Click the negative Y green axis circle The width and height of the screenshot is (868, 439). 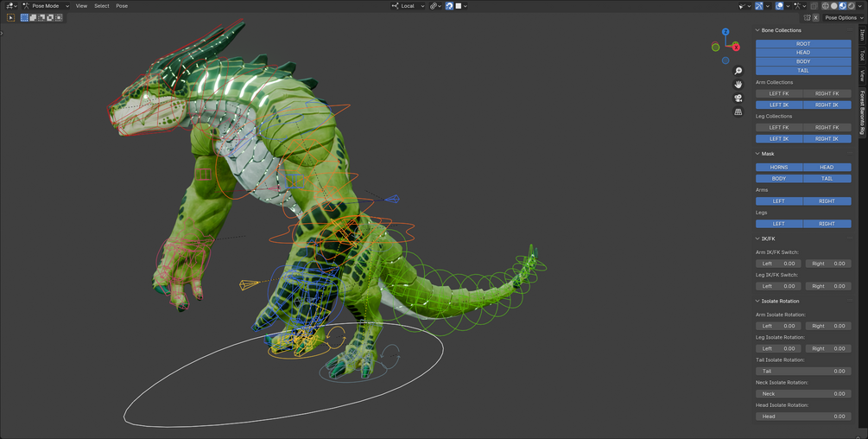click(x=716, y=48)
